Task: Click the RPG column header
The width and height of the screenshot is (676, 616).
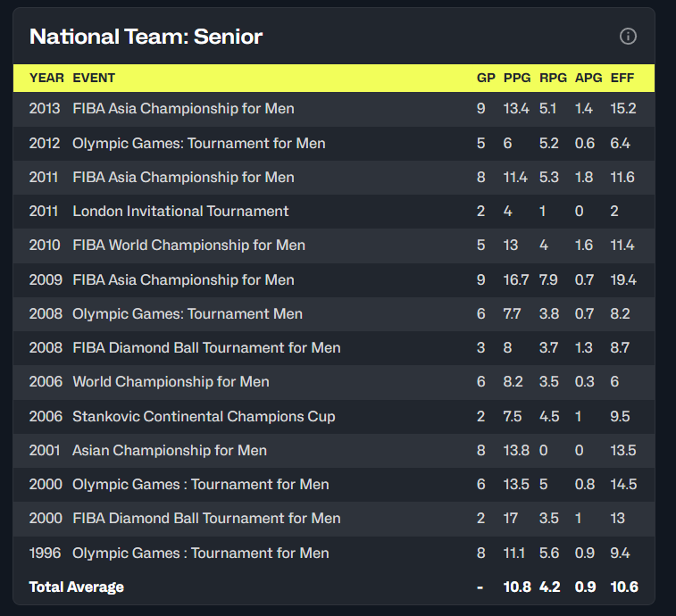Action: (x=553, y=78)
